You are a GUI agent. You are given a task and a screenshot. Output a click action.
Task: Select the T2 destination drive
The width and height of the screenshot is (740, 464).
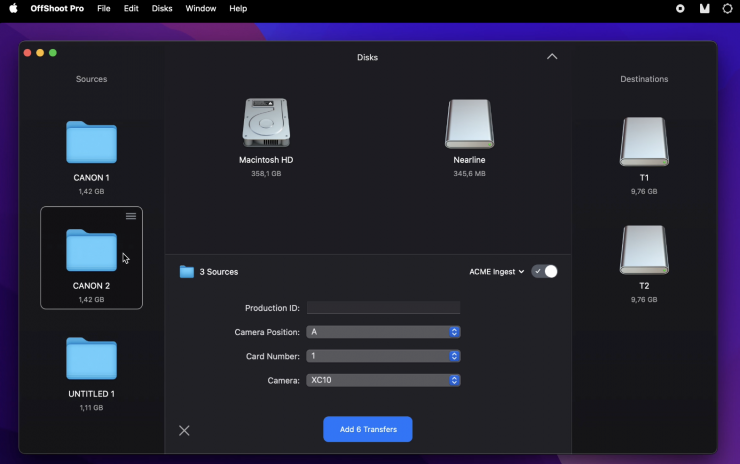pos(644,250)
